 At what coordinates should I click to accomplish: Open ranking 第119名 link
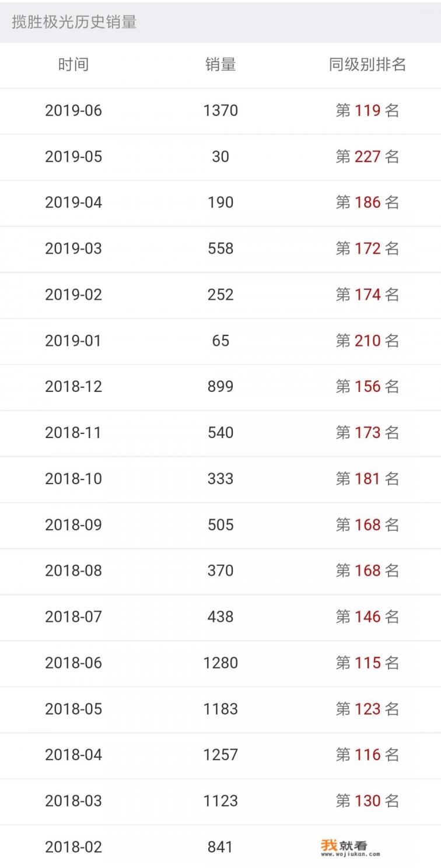[x=367, y=110]
